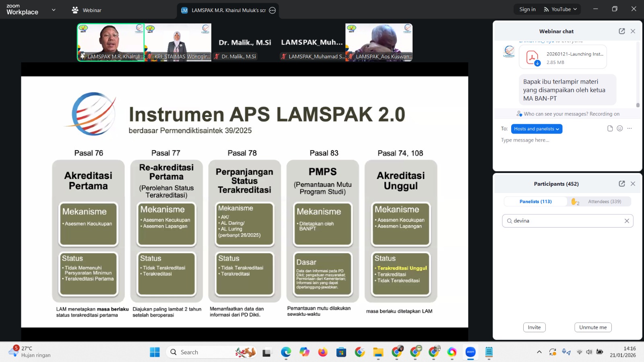Image resolution: width=644 pixels, height=362 pixels.
Task: Expand the YouTube live stream dropdown
Action: [x=575, y=9]
